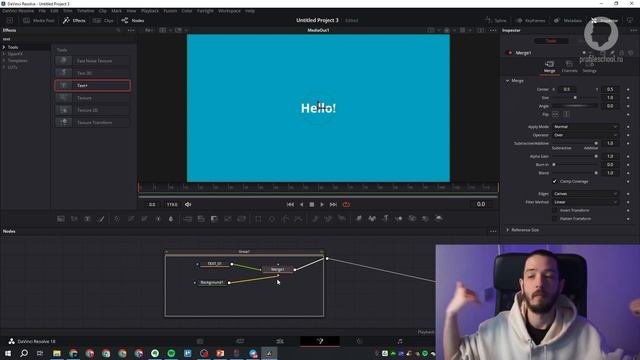Stop playback
The height and width of the screenshot is (360, 640).
click(x=312, y=204)
